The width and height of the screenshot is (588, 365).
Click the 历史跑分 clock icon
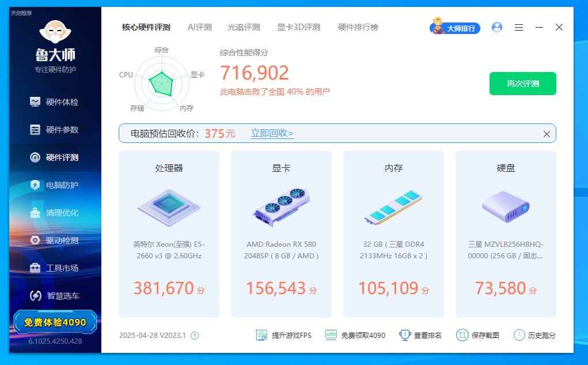519,335
